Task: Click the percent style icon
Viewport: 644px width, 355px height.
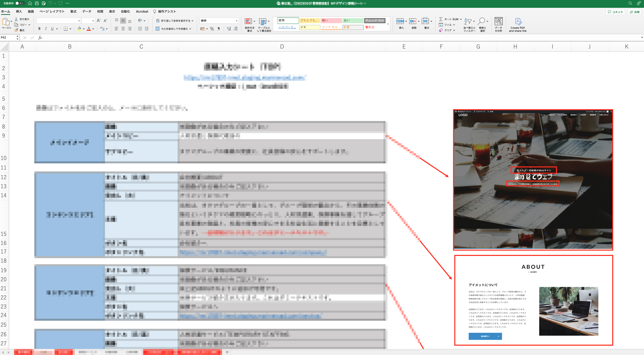Action: (212, 29)
